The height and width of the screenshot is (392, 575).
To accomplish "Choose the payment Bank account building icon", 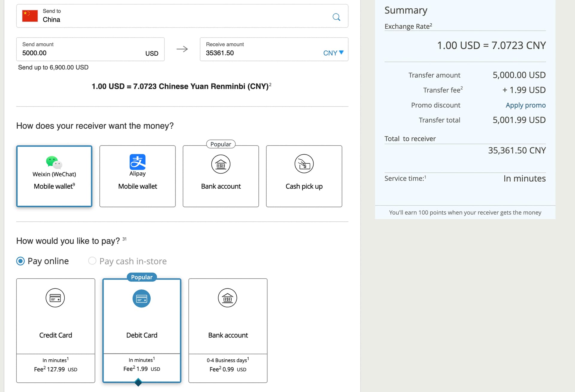I will pyautogui.click(x=227, y=298).
